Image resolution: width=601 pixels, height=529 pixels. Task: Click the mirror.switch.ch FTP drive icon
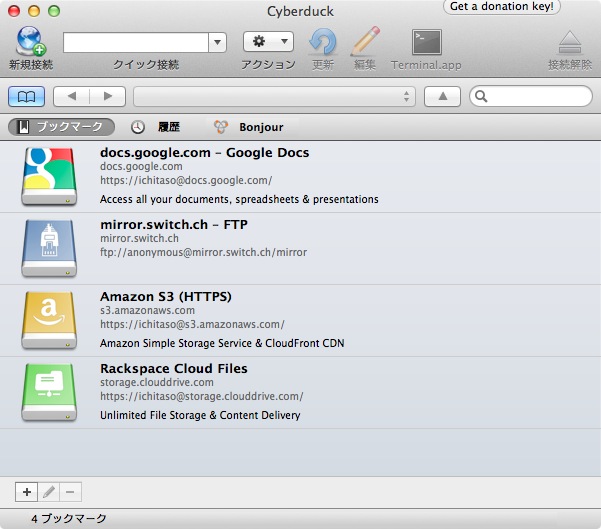pyautogui.click(x=49, y=248)
